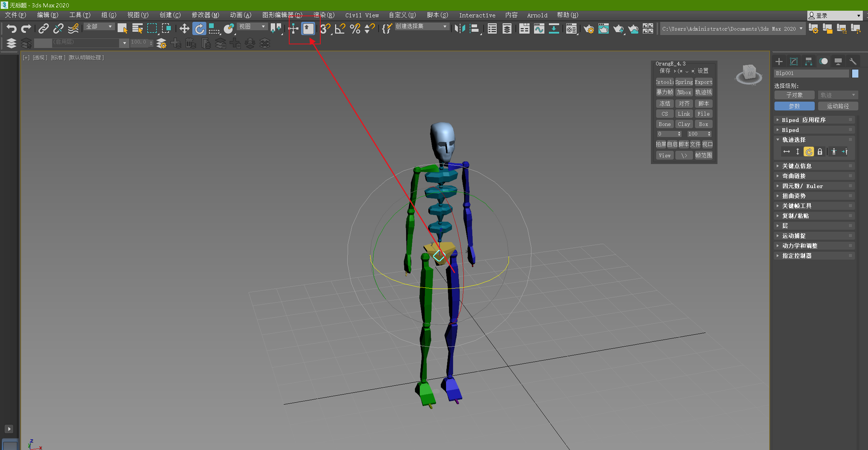This screenshot has height=450, width=868.
Task: Open the 修改器(M) menu
Action: (x=205, y=15)
